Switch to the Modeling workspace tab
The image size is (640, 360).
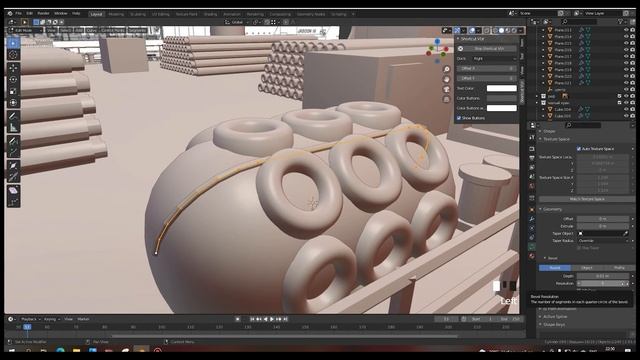click(x=116, y=14)
